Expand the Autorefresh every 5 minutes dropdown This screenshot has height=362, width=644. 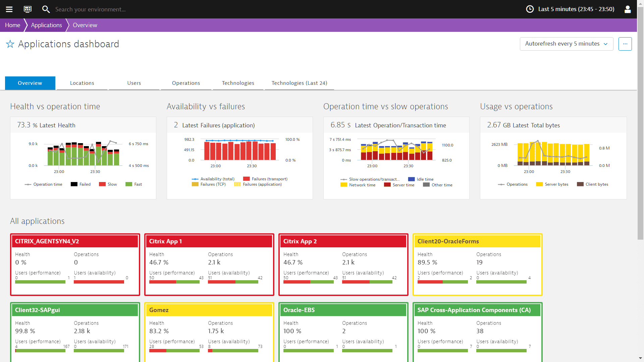tap(567, 44)
